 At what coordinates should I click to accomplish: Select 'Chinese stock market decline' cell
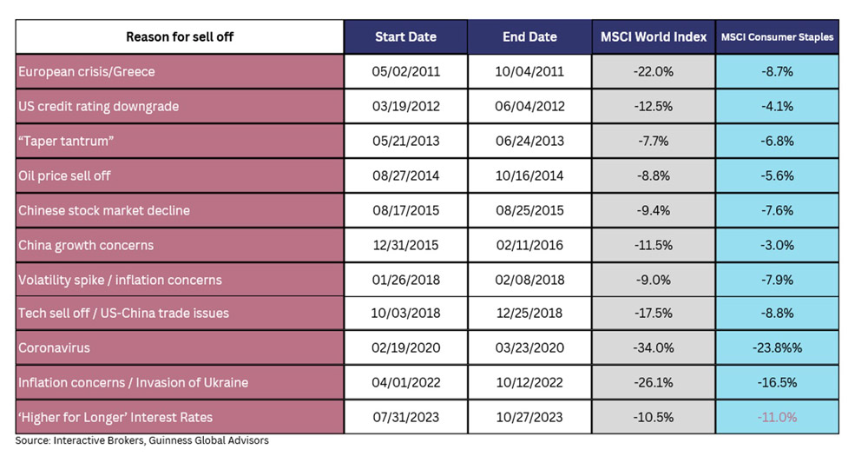click(x=180, y=210)
